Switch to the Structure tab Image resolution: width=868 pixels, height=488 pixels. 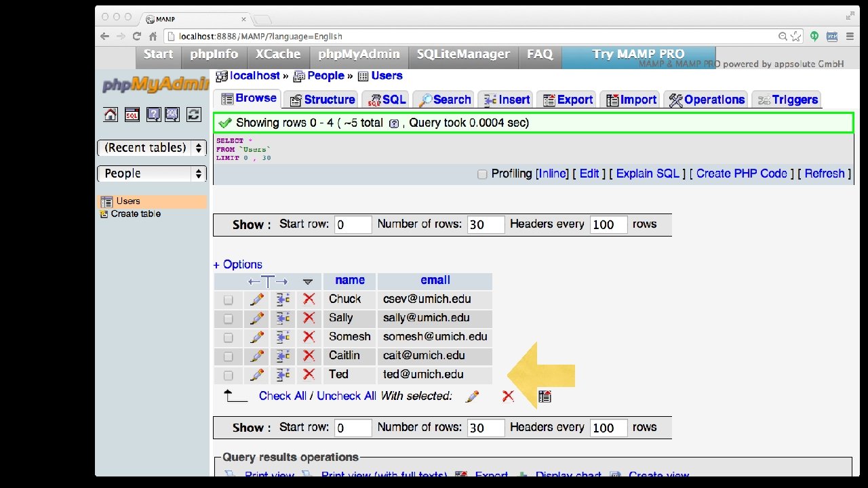[x=322, y=100]
